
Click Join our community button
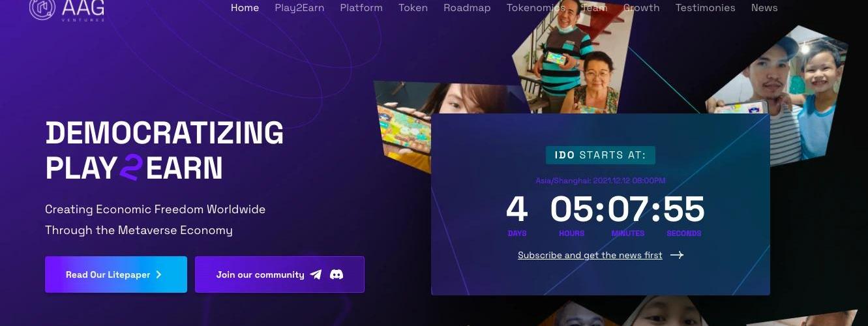point(280,274)
